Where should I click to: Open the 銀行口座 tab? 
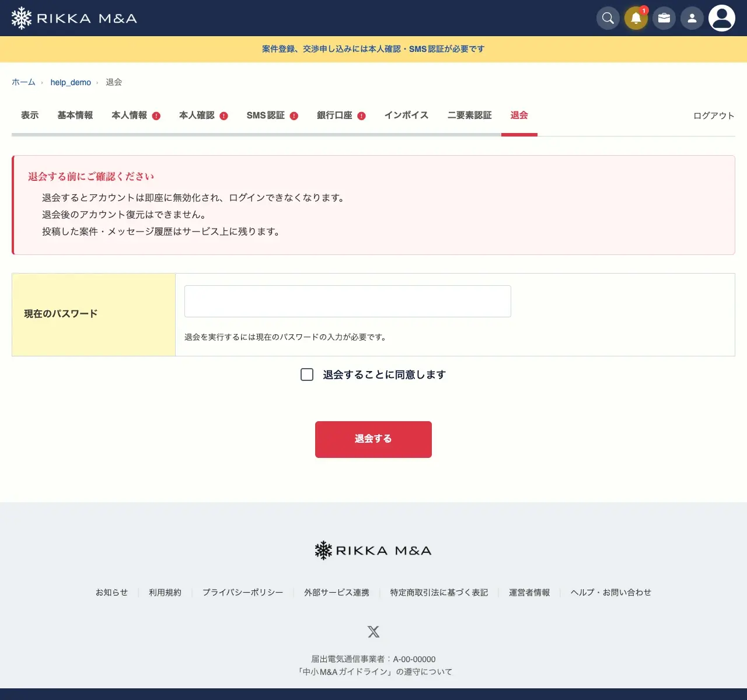[x=341, y=116]
